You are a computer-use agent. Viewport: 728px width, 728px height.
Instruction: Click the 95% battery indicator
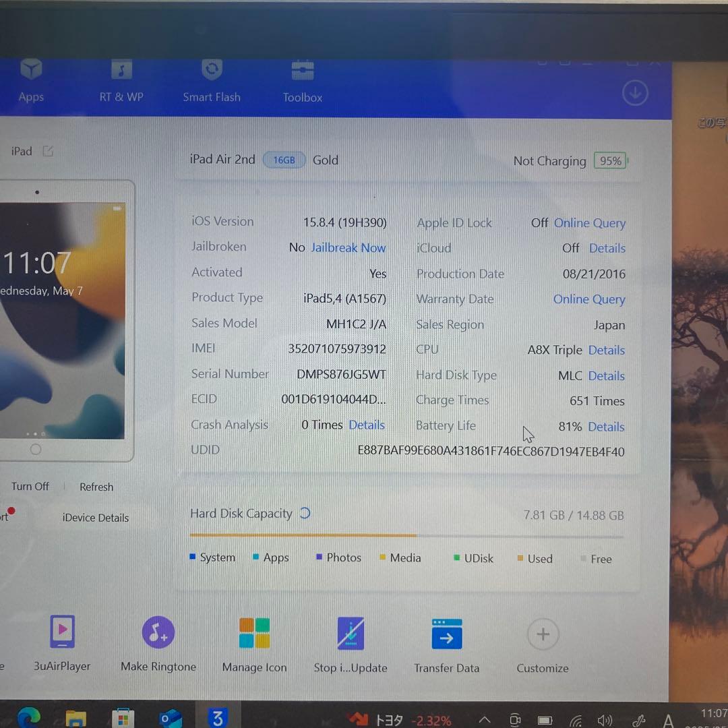pyautogui.click(x=610, y=160)
